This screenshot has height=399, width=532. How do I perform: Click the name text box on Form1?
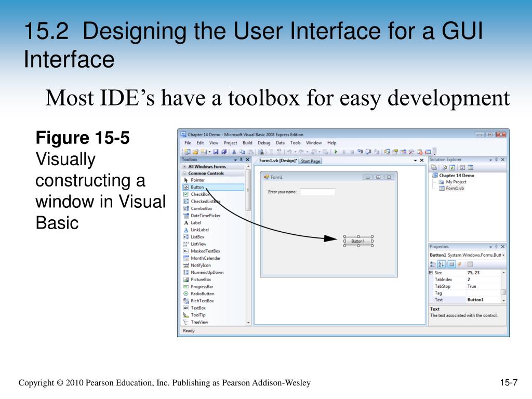pyautogui.click(x=318, y=192)
